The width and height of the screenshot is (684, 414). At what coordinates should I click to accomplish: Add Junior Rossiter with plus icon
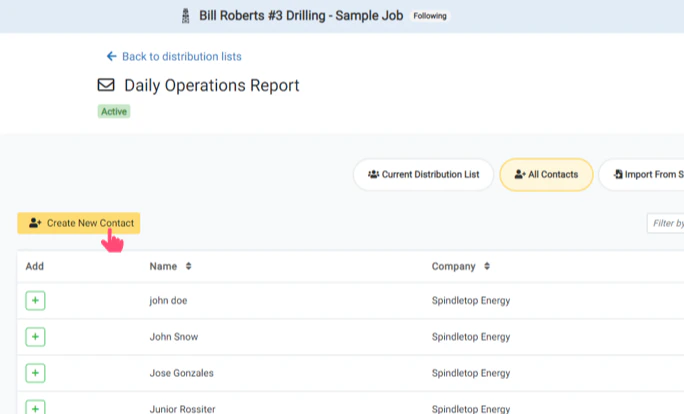click(x=35, y=407)
